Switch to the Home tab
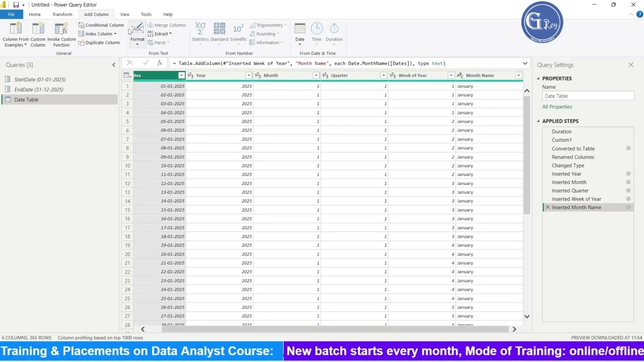The width and height of the screenshot is (644, 362). pyautogui.click(x=35, y=15)
